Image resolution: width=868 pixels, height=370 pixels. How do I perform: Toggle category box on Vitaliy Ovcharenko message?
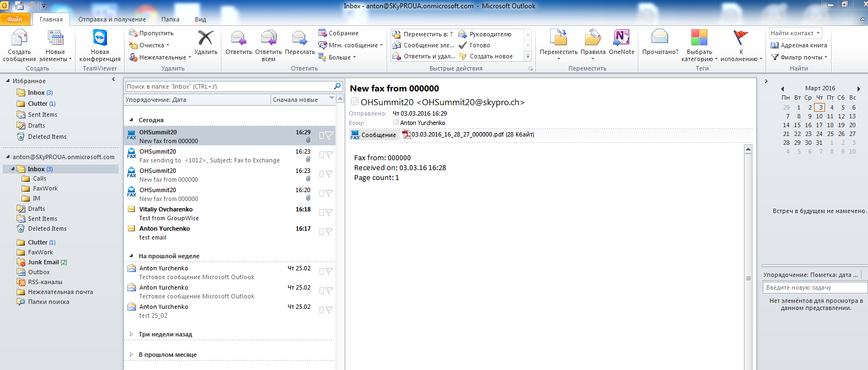[322, 213]
